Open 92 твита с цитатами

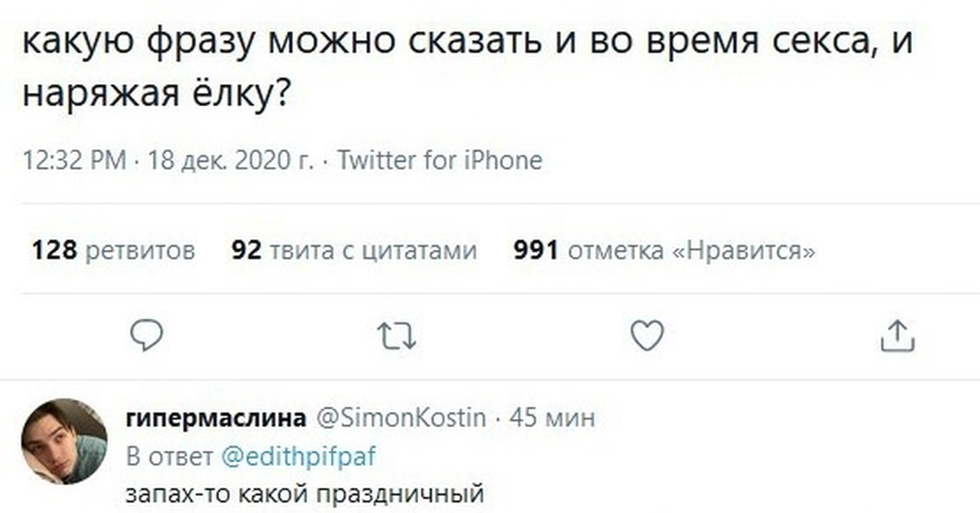click(354, 250)
